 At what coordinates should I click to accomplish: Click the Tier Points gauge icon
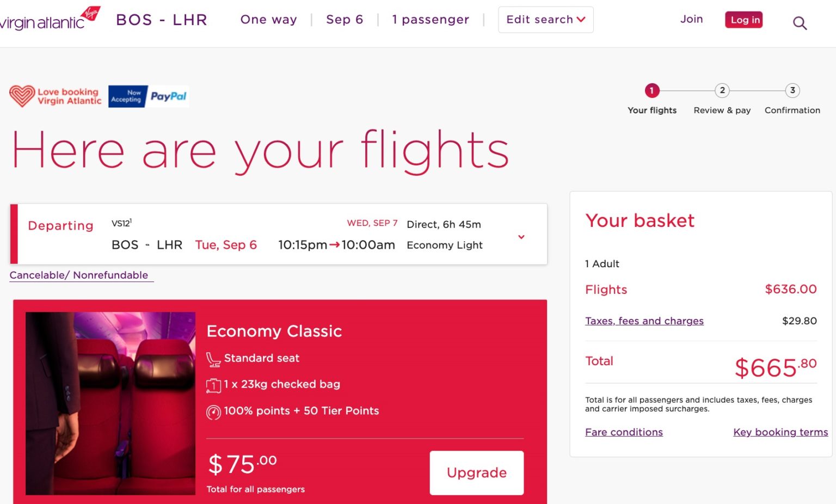point(213,410)
